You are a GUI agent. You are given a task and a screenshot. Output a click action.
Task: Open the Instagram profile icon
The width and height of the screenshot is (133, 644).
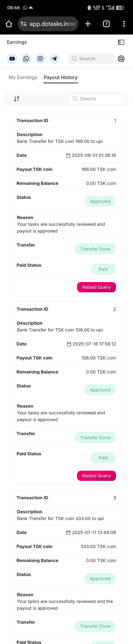[x=40, y=59]
